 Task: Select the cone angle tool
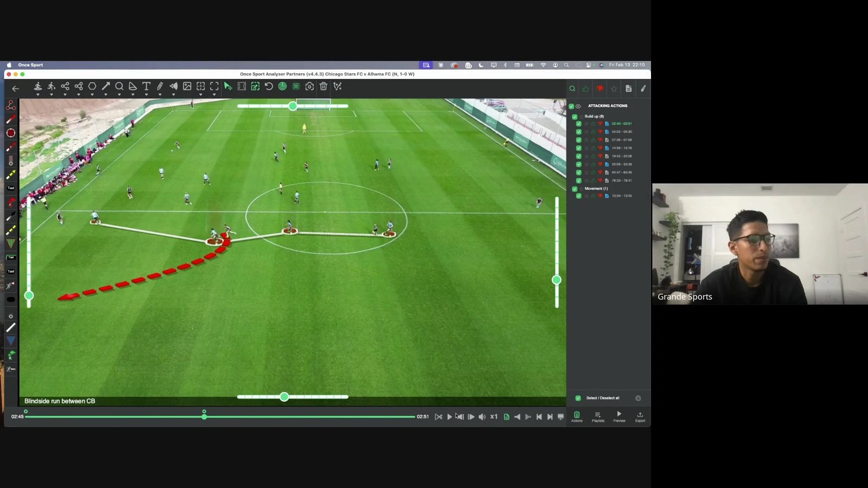[x=133, y=86]
